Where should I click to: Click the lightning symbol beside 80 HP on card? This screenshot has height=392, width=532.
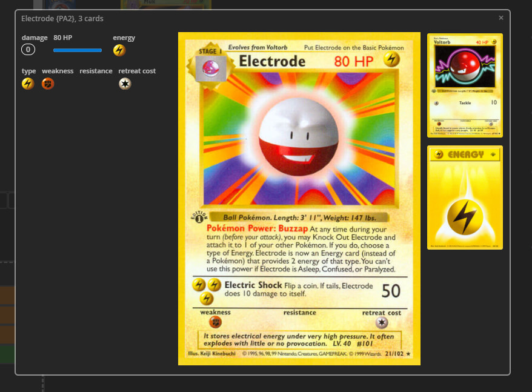coord(391,60)
